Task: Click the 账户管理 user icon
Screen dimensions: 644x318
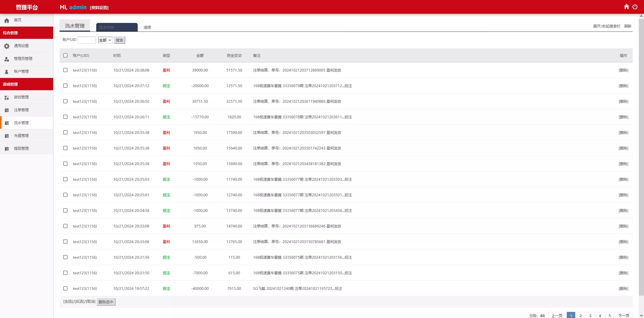Action: [x=7, y=72]
